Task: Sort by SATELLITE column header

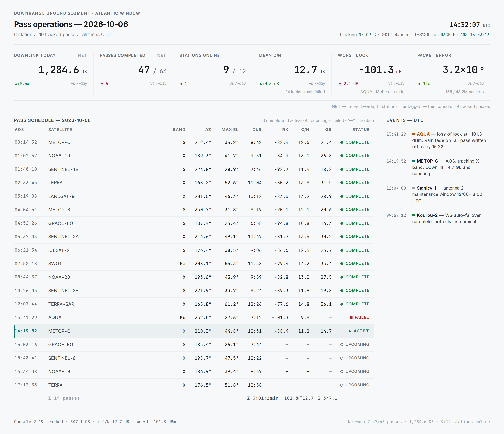Action: tap(60, 129)
